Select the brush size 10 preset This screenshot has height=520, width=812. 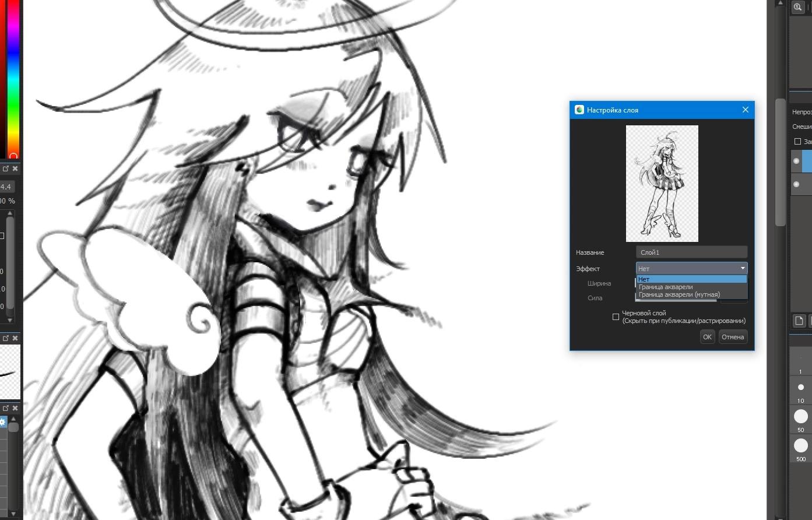pos(800,391)
